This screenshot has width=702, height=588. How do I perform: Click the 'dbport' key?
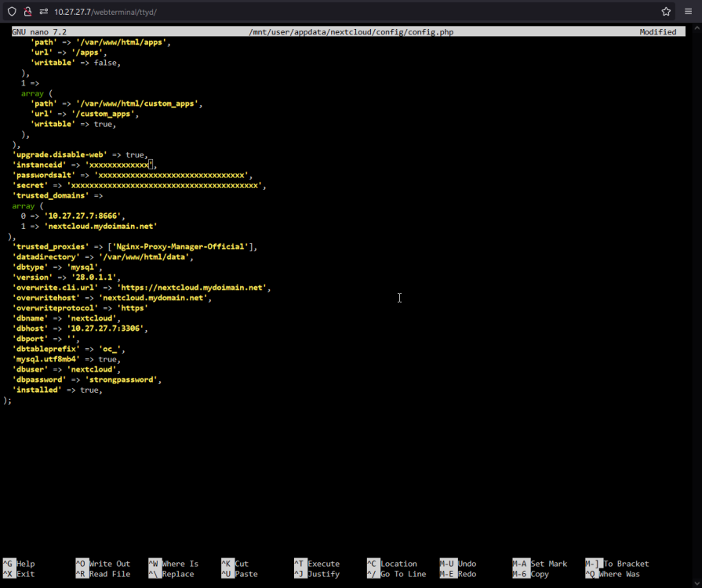click(x=30, y=339)
